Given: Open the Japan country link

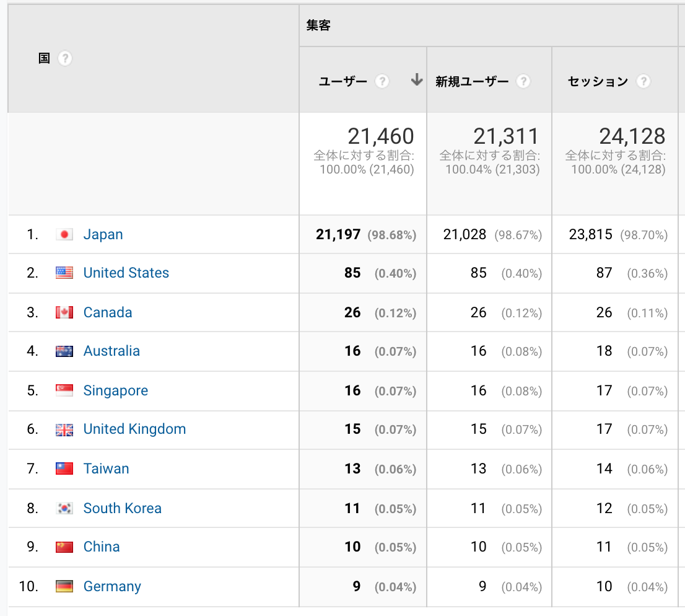Looking at the screenshot, I should tap(103, 234).
